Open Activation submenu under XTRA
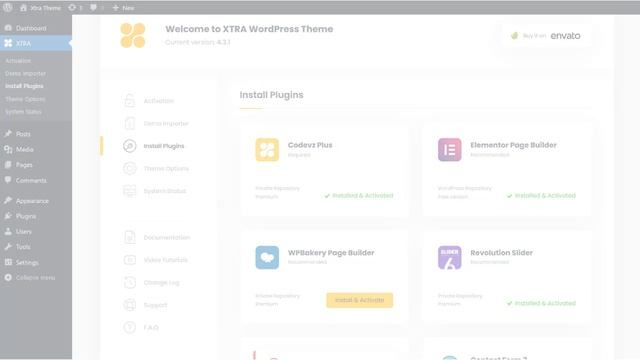 [18, 60]
